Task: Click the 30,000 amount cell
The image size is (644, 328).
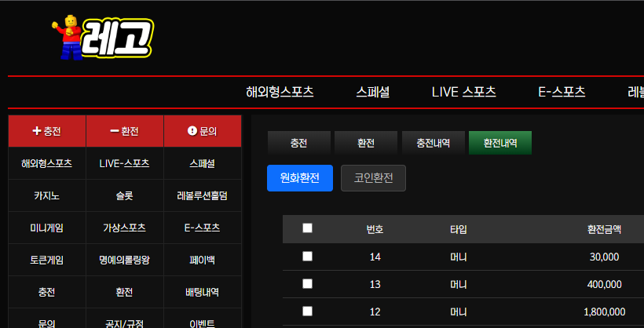Action: tap(604, 257)
